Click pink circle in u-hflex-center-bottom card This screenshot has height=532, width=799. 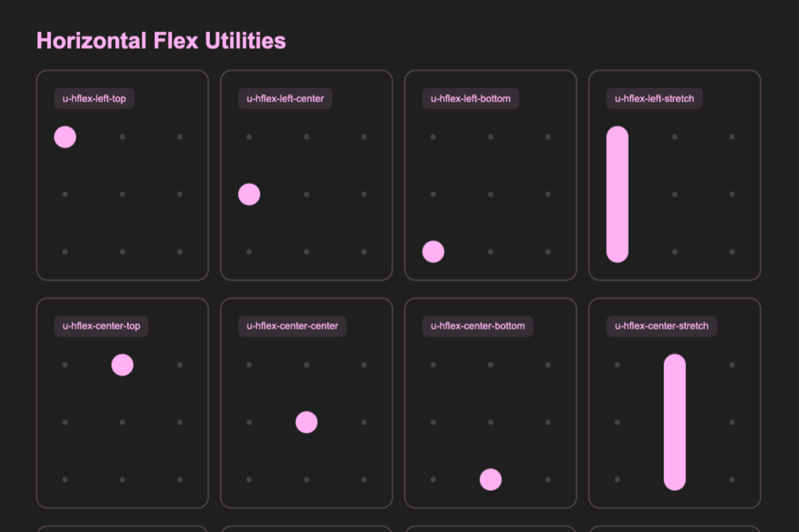coord(491,480)
